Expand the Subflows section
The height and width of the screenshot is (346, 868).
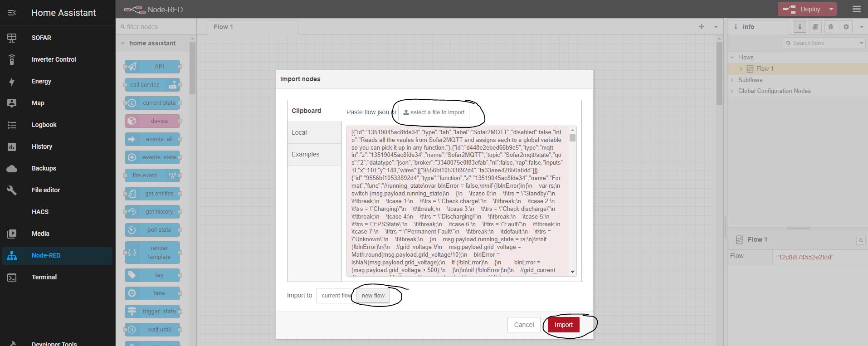tap(732, 80)
